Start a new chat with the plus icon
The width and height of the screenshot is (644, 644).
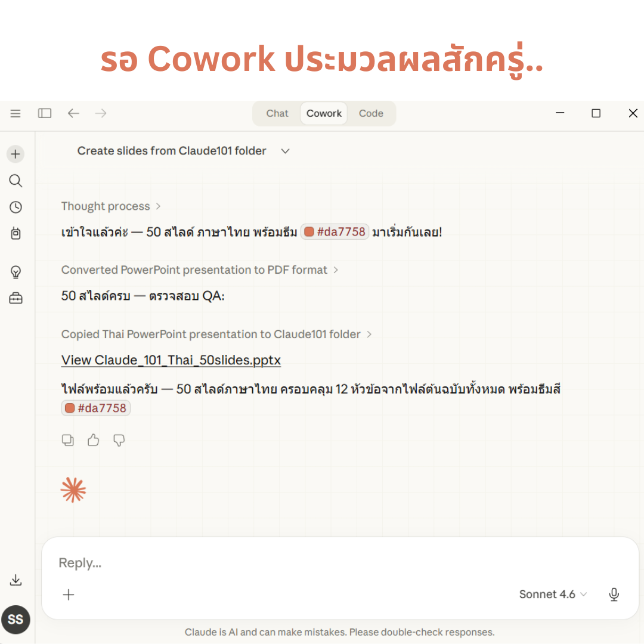[16, 153]
